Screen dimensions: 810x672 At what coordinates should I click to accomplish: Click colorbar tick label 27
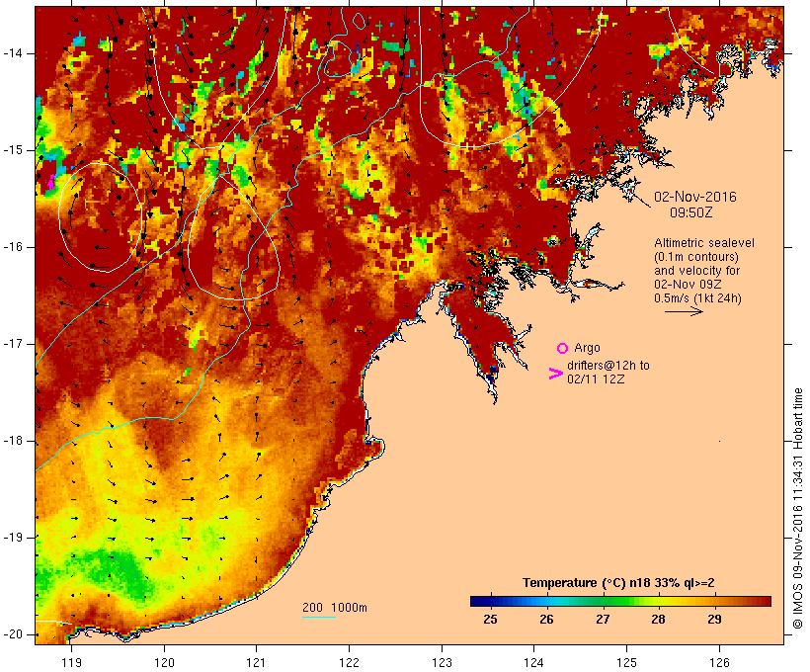click(x=603, y=620)
